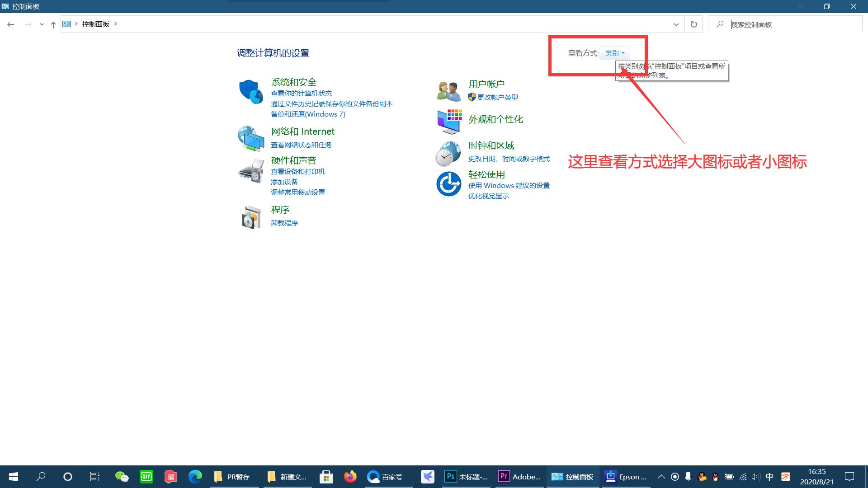Click the refresh button in address bar
Screen dimensions: 868x488
[693, 24]
